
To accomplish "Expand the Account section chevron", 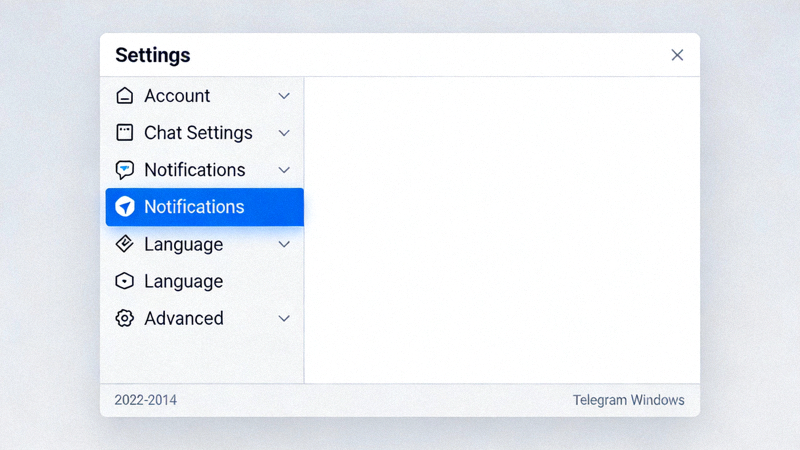I will [x=284, y=96].
